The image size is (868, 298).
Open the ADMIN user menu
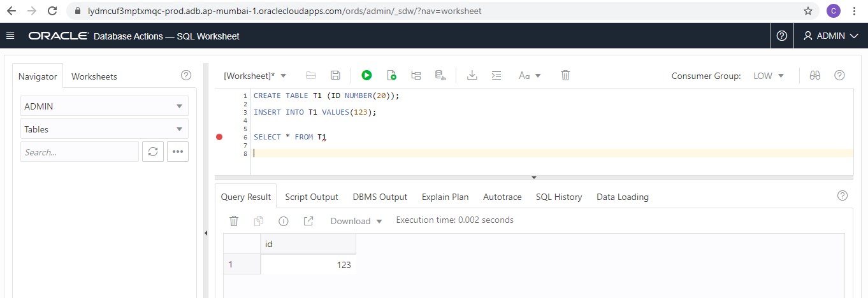[x=831, y=36]
